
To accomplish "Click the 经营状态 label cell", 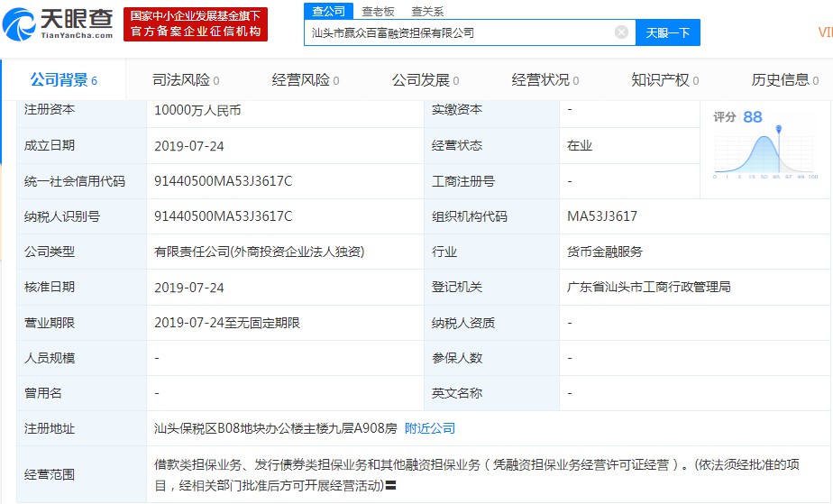I will click(491, 145).
